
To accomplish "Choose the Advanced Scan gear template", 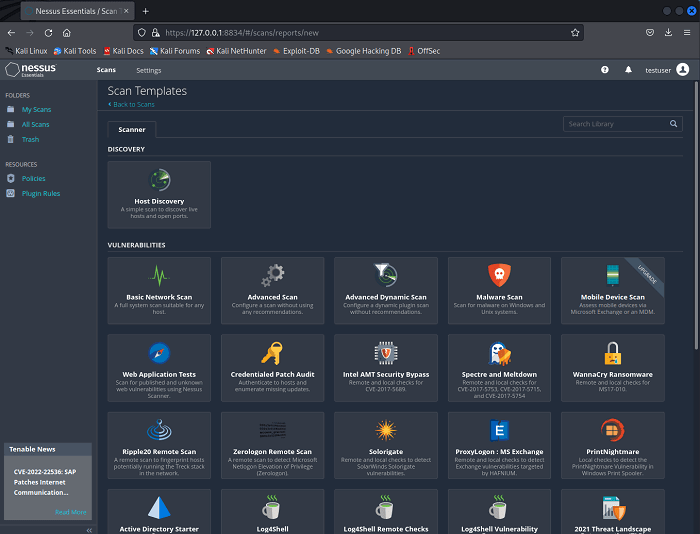I will tap(272, 289).
